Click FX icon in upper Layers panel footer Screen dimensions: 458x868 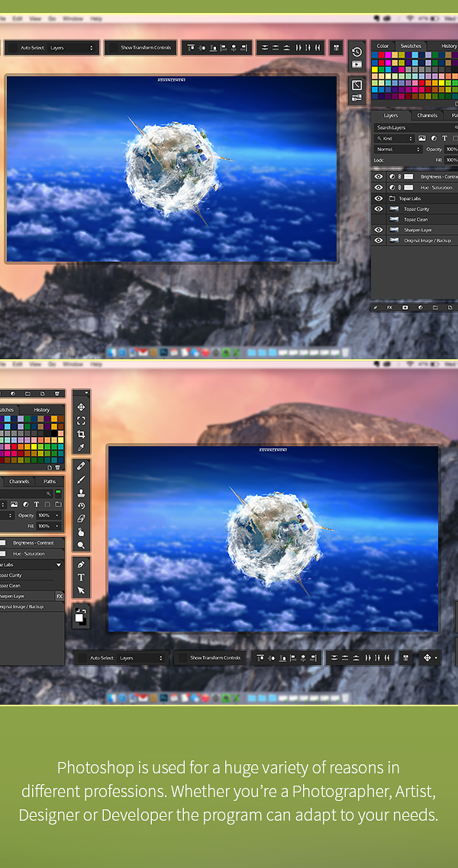389,307
